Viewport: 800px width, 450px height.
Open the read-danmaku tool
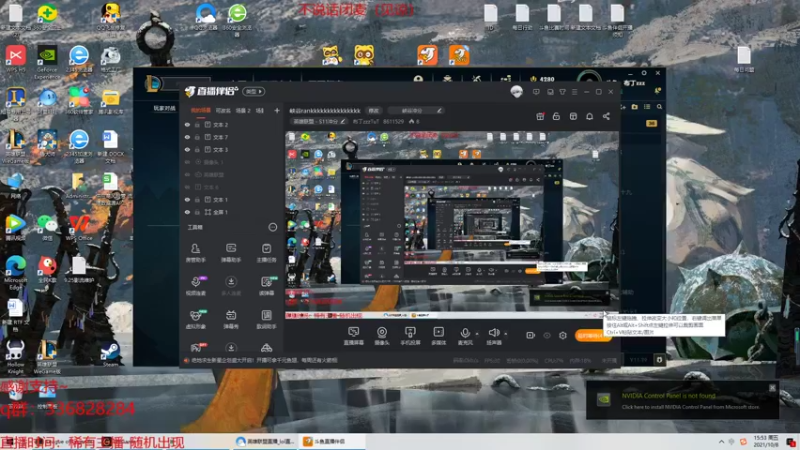click(266, 286)
